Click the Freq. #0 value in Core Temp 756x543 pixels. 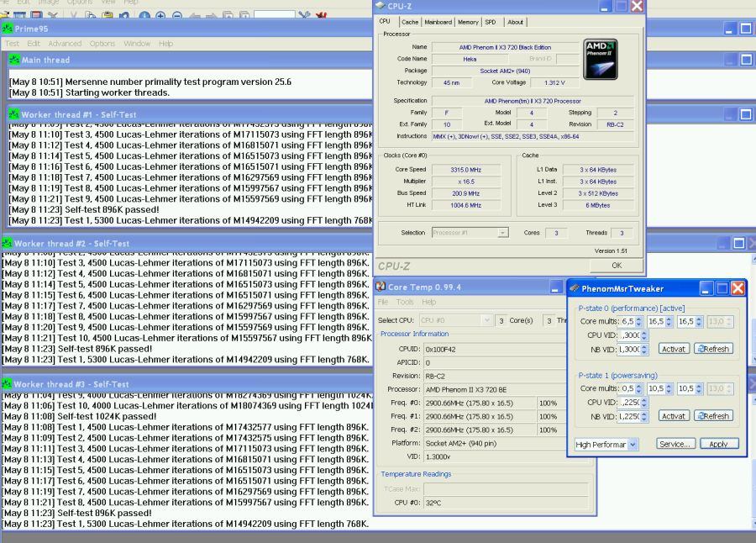pos(480,403)
